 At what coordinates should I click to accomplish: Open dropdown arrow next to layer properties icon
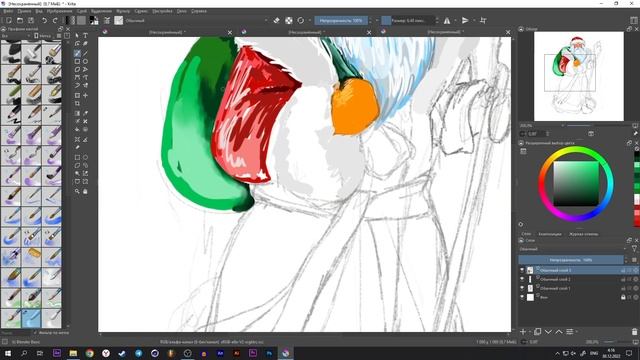click(576, 331)
